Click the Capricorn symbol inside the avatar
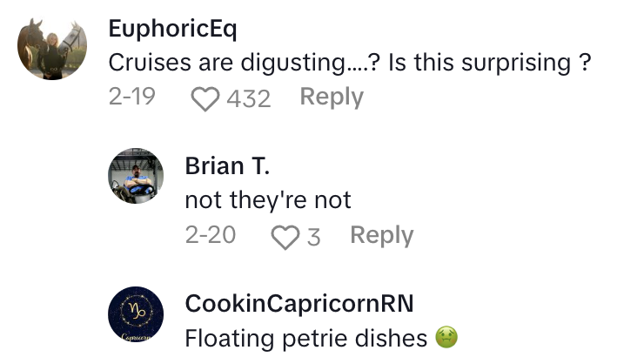Screen dimensions: 644x357 136,309
